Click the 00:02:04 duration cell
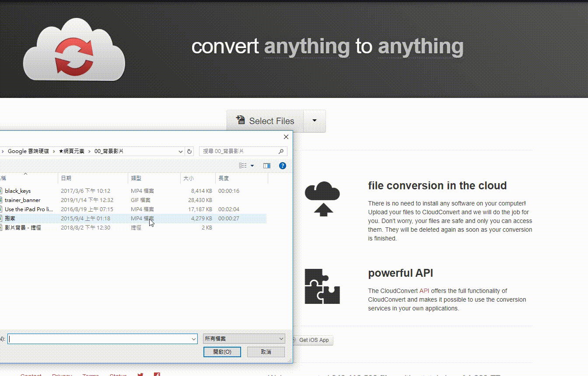The width and height of the screenshot is (588, 376). pyautogui.click(x=229, y=209)
